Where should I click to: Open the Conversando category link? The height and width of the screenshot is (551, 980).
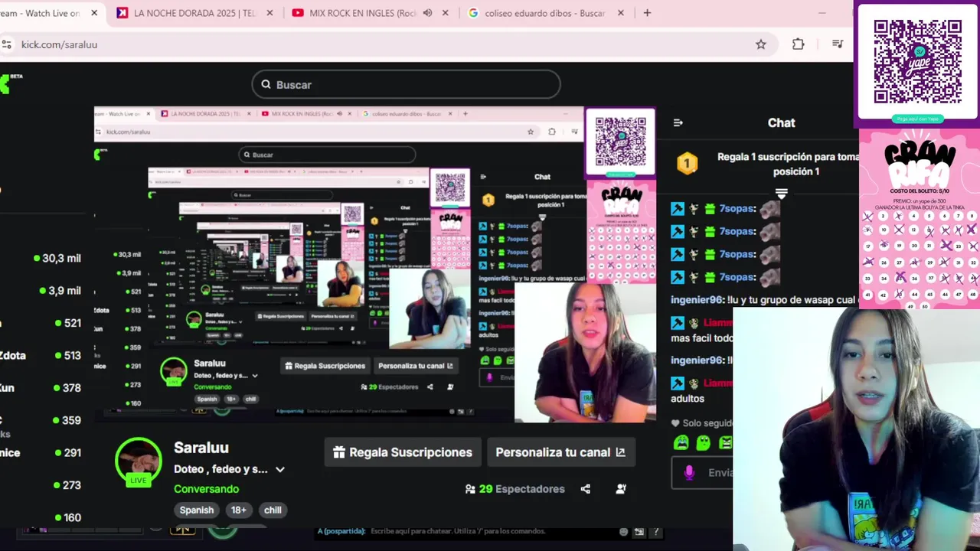[x=206, y=489]
